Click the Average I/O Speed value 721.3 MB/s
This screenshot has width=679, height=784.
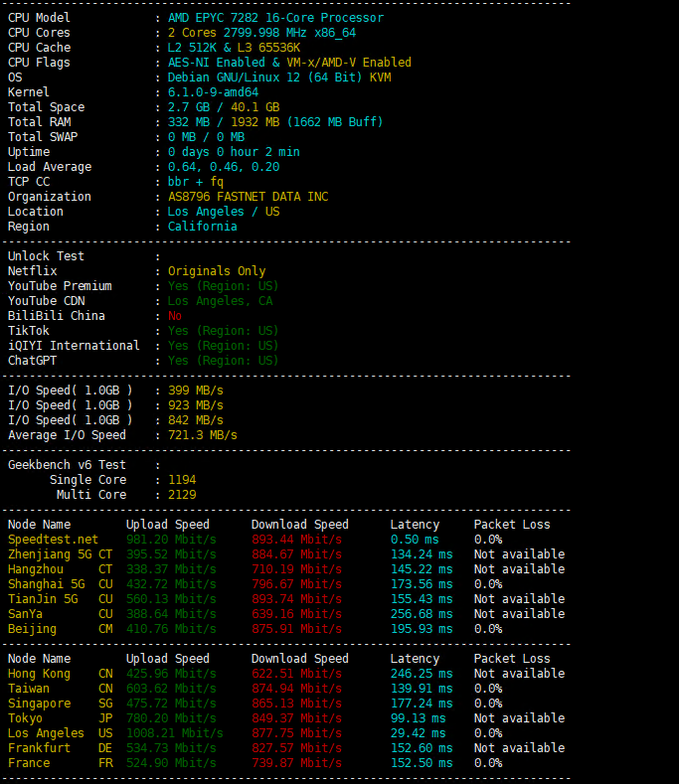pos(203,435)
